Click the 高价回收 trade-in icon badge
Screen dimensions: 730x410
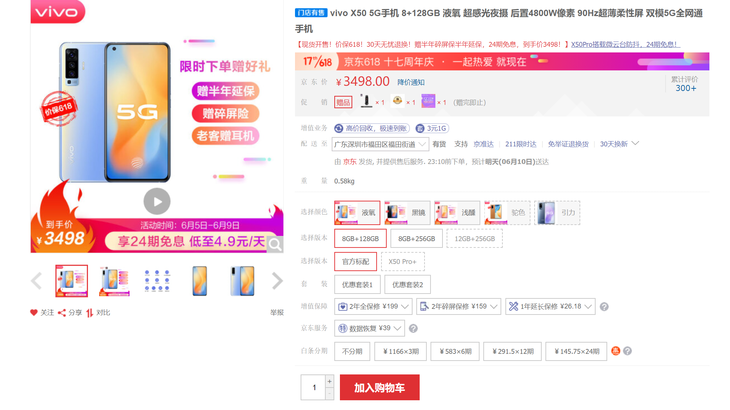(x=372, y=128)
